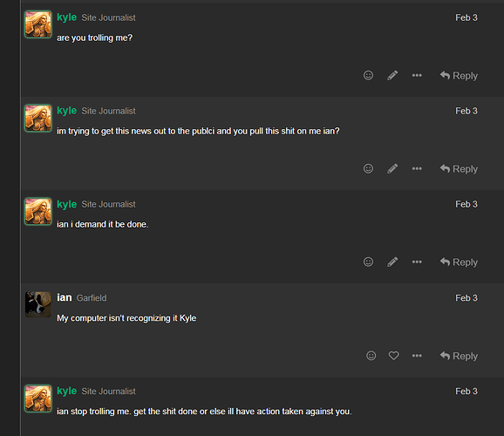Reply to ian's 'My computer isn't recognizing' post
The width and height of the screenshot is (504, 436).
point(459,356)
